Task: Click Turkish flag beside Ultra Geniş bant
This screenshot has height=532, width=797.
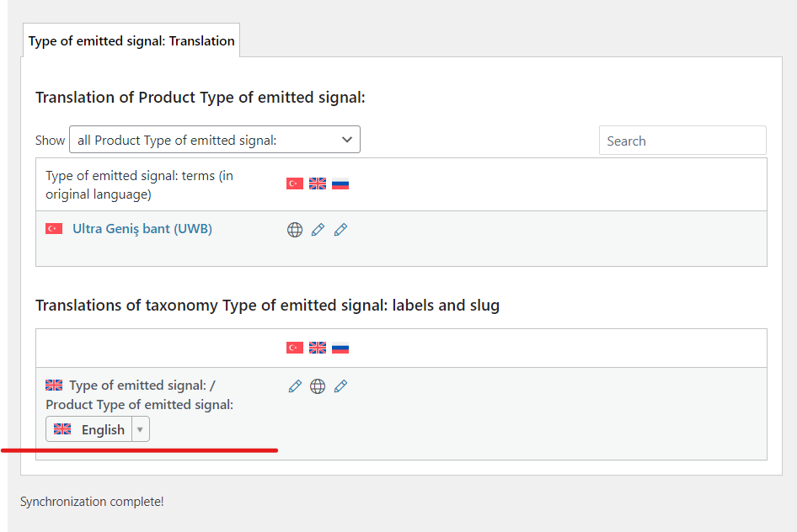Action: click(x=54, y=229)
